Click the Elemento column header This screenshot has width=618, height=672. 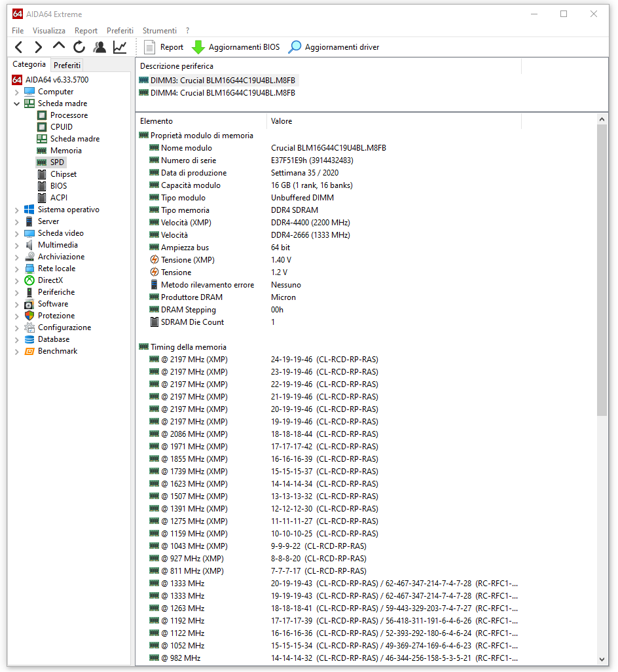(201, 121)
